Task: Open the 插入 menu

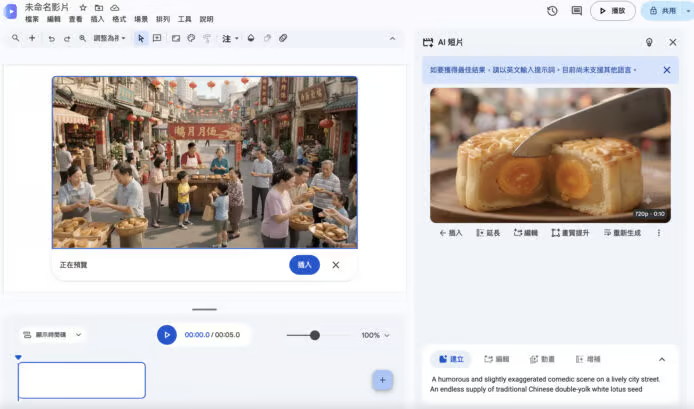Action: [x=97, y=19]
